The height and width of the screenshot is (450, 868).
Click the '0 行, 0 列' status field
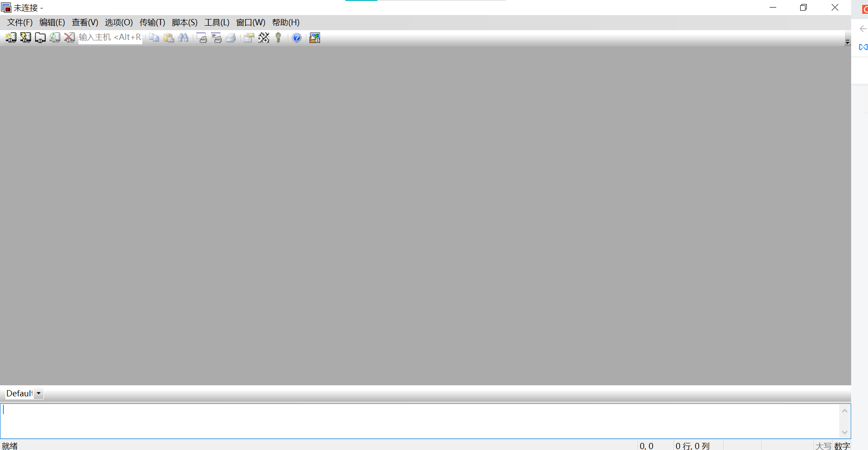(x=692, y=446)
